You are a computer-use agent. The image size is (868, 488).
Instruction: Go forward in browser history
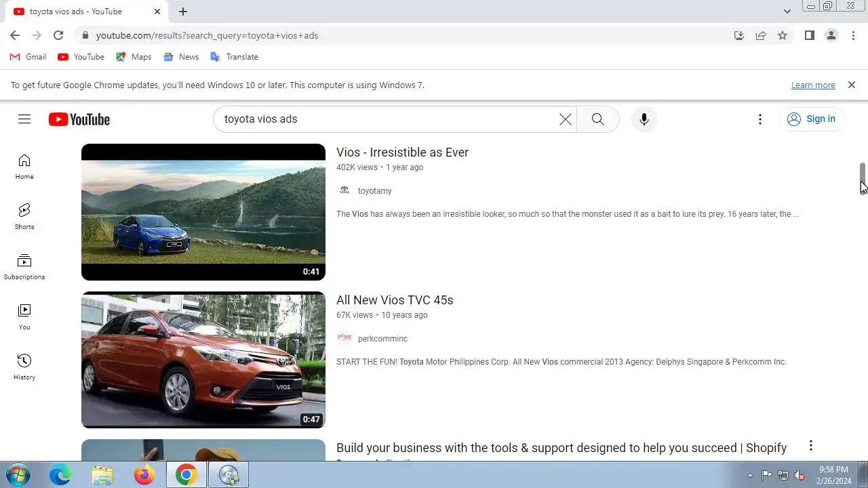coord(37,35)
